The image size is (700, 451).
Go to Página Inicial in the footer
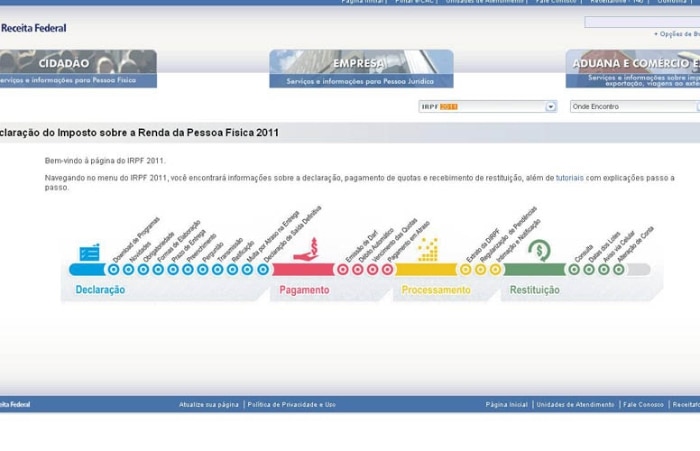(x=506, y=405)
